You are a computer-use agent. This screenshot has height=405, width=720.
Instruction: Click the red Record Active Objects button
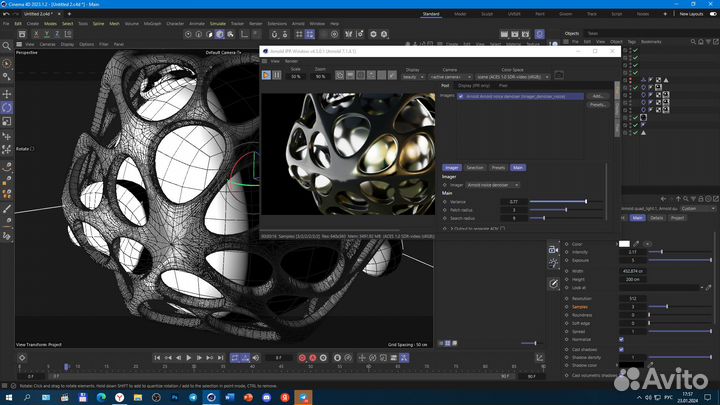point(302,358)
